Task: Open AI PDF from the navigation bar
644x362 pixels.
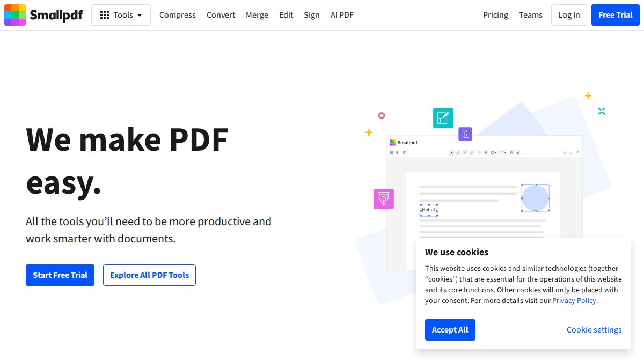Action: tap(342, 15)
